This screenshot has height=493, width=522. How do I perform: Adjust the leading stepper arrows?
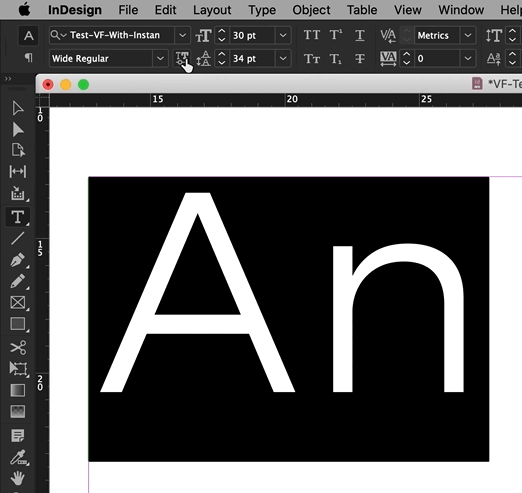[x=222, y=59]
